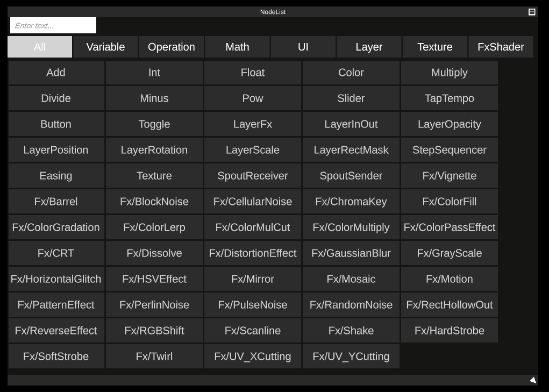Click the search text field
This screenshot has height=392, width=549.
(x=53, y=25)
